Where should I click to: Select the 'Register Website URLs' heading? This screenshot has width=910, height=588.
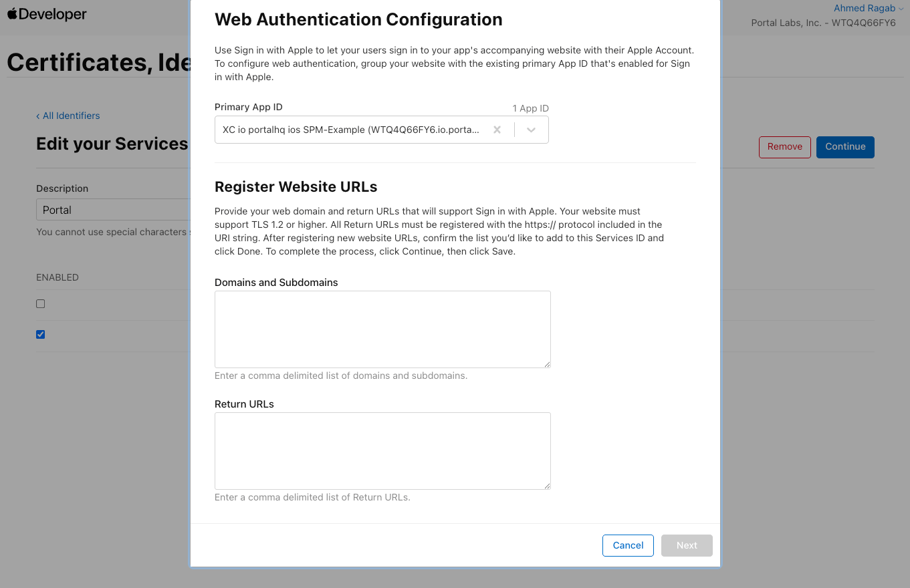point(296,186)
